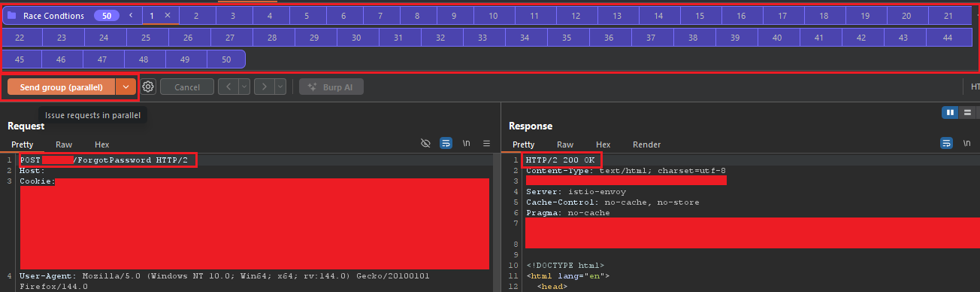Close tab 1 with its X icon
This screenshot has width=980, height=292.
coord(168,16)
